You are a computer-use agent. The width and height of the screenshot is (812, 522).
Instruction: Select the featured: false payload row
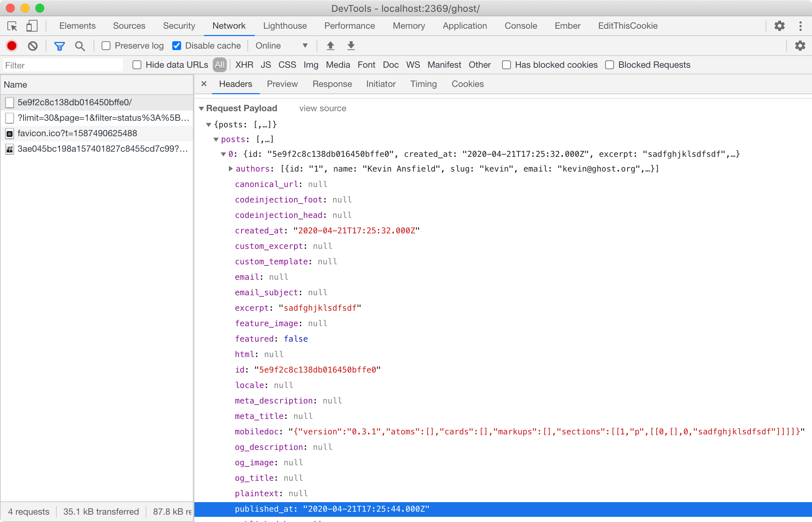503,339
